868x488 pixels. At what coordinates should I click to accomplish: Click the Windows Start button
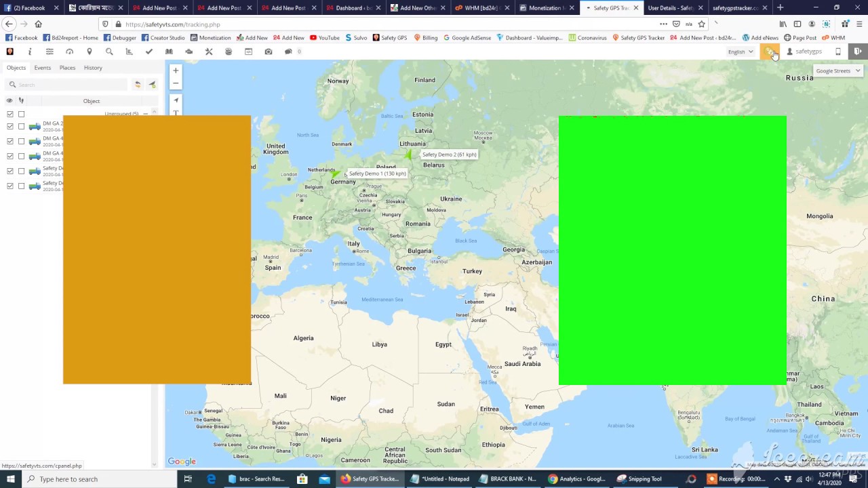pos(10,479)
